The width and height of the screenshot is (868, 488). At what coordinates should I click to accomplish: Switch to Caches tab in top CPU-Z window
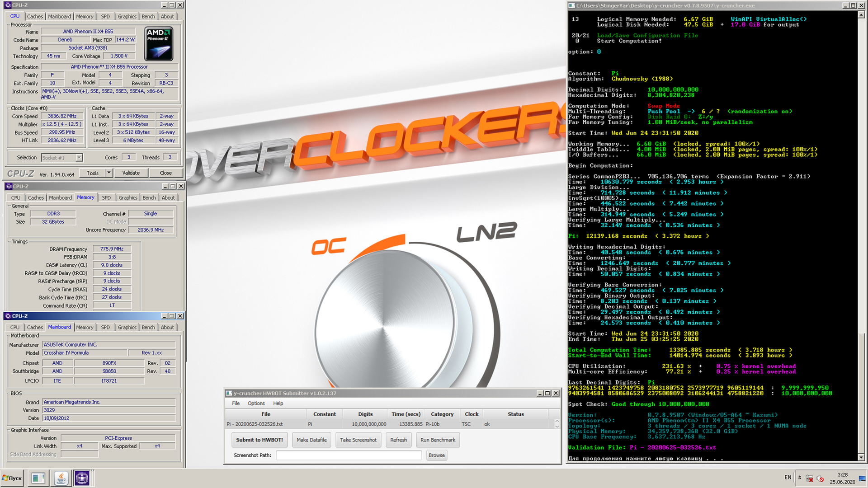pyautogui.click(x=35, y=16)
